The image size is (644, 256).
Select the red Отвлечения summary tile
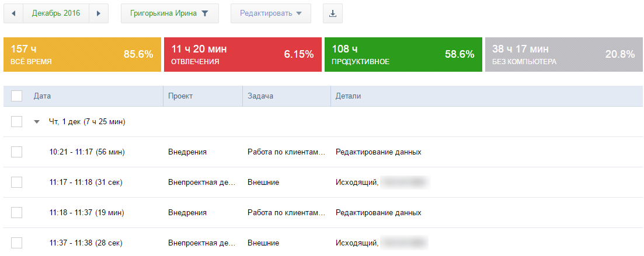(x=242, y=54)
